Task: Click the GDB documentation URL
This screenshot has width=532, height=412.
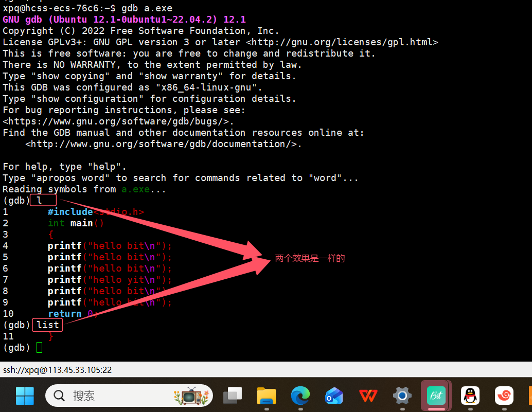Action: tap(162, 144)
